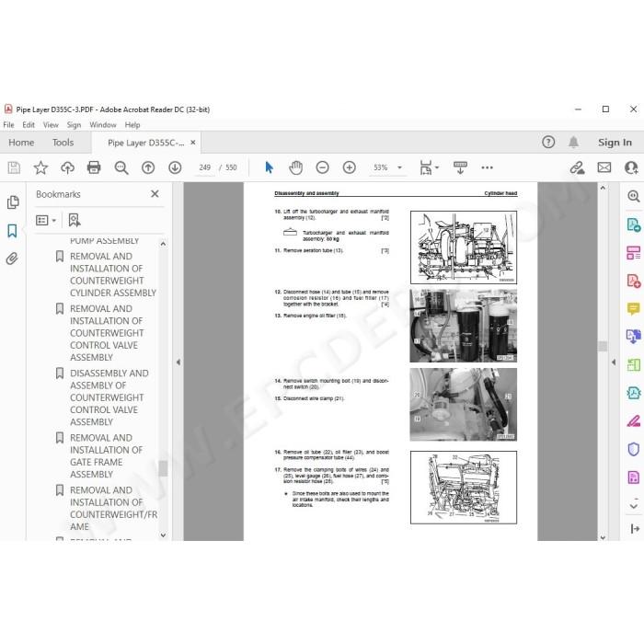Open Disassembly of Counterweight Control Valve bookmark

pos(109,397)
